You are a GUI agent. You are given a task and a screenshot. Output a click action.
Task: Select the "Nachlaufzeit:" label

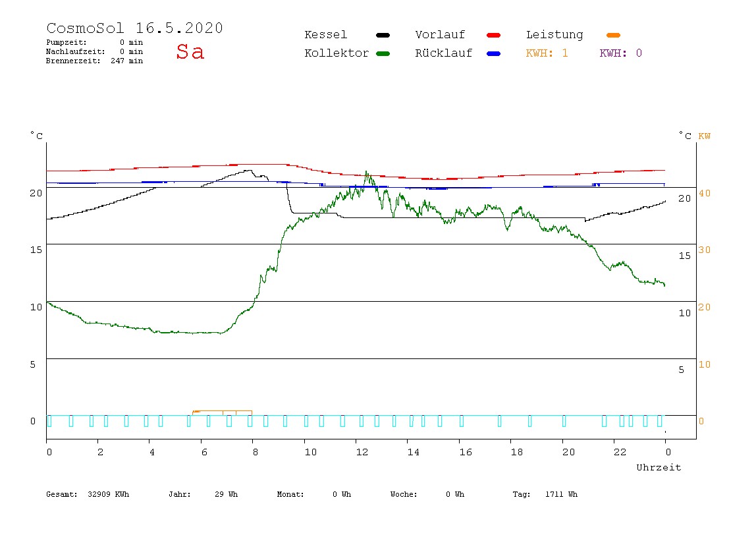click(76, 51)
